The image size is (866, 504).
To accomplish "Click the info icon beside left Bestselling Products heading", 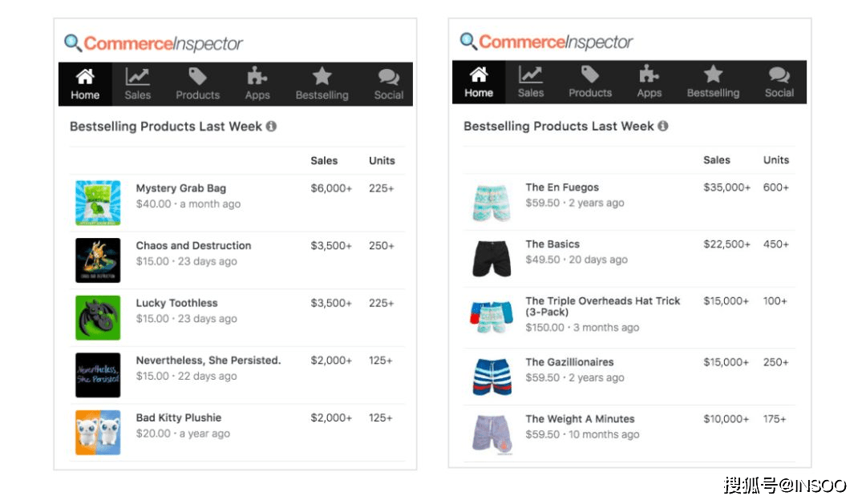I will [271, 127].
